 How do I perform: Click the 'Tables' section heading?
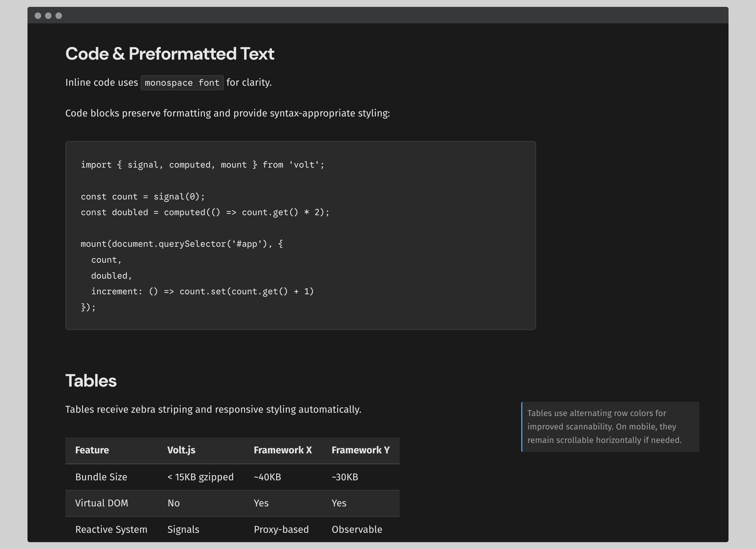click(91, 381)
